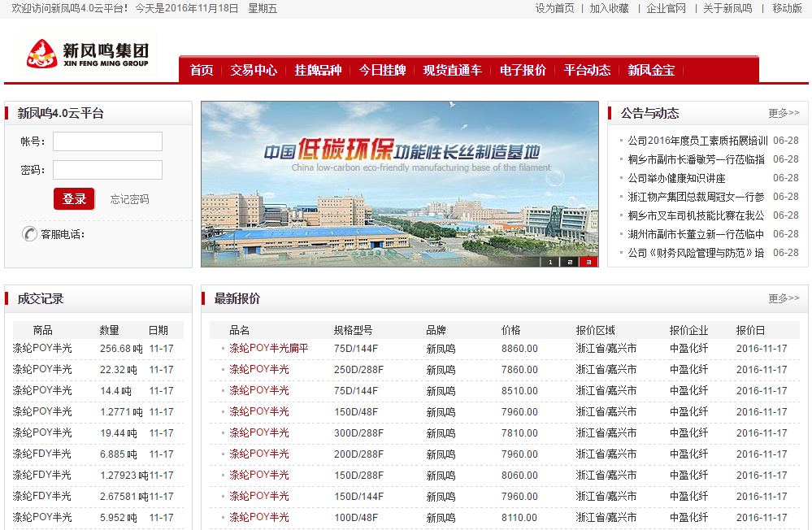Click the 75D/144F spec in the 8860.00 row
812x530 pixels.
(x=356, y=349)
